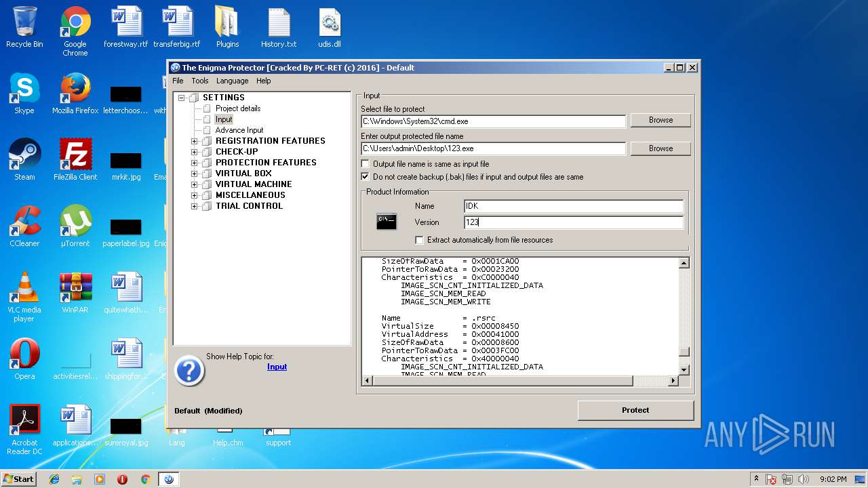
Task: Select udis.dll file icon
Action: (x=330, y=27)
